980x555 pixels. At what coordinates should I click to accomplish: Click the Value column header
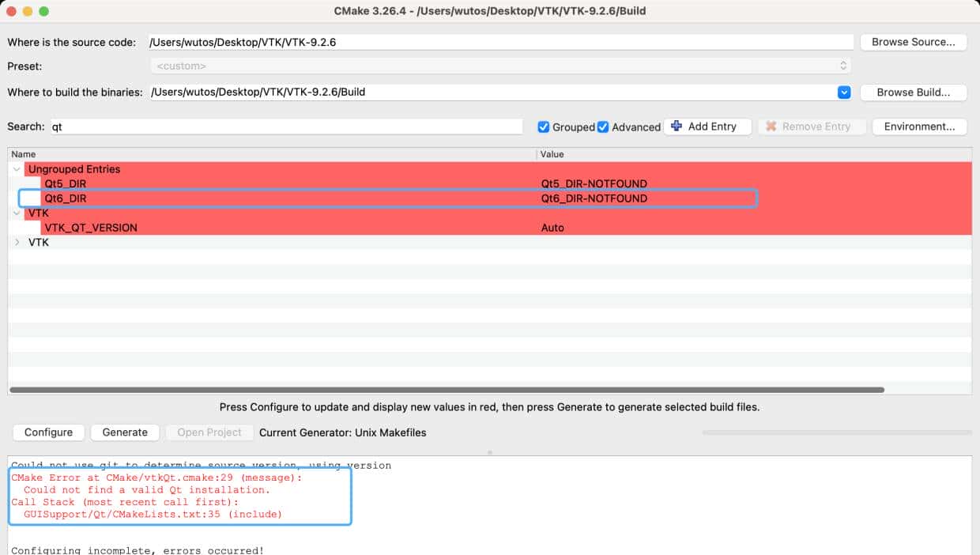coord(755,154)
